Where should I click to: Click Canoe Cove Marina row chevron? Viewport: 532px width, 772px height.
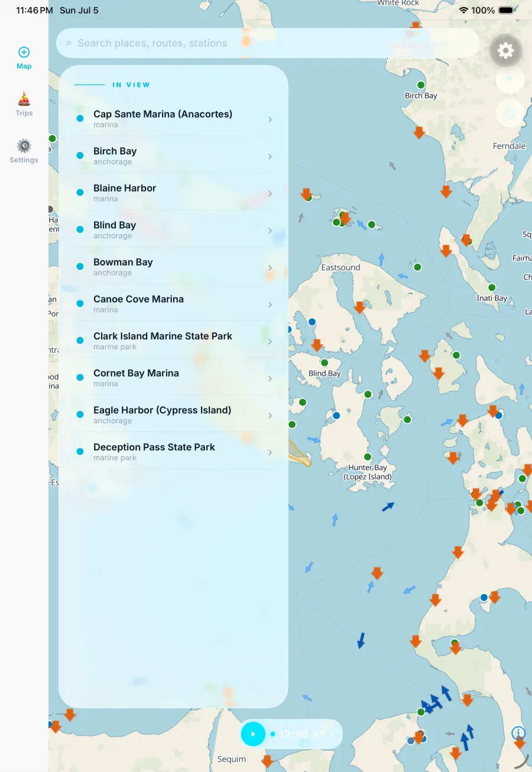(x=270, y=304)
